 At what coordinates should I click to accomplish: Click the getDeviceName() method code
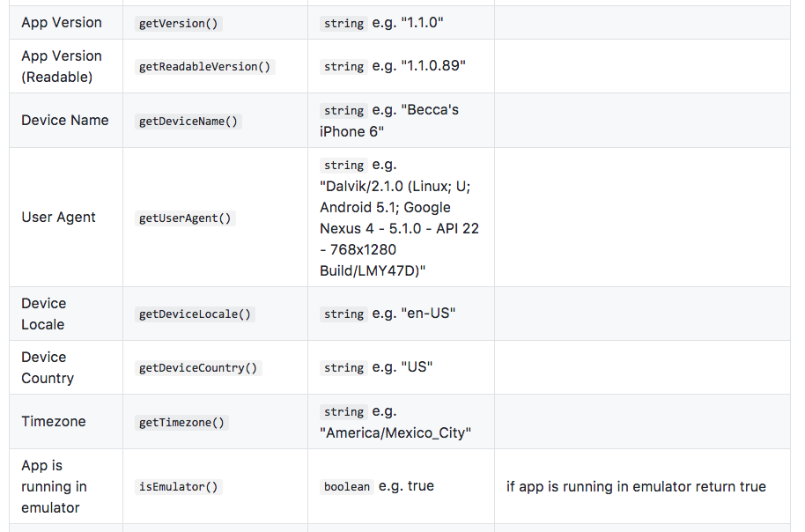[188, 122]
